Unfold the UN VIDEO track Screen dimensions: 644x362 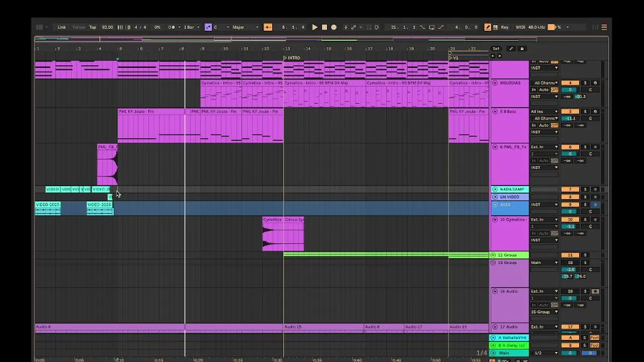click(495, 197)
